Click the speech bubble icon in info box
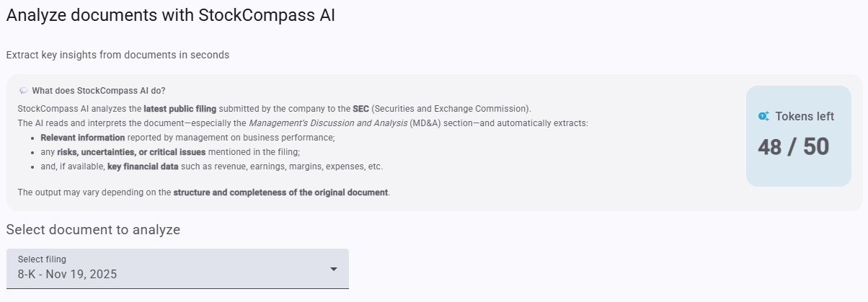 [24, 91]
